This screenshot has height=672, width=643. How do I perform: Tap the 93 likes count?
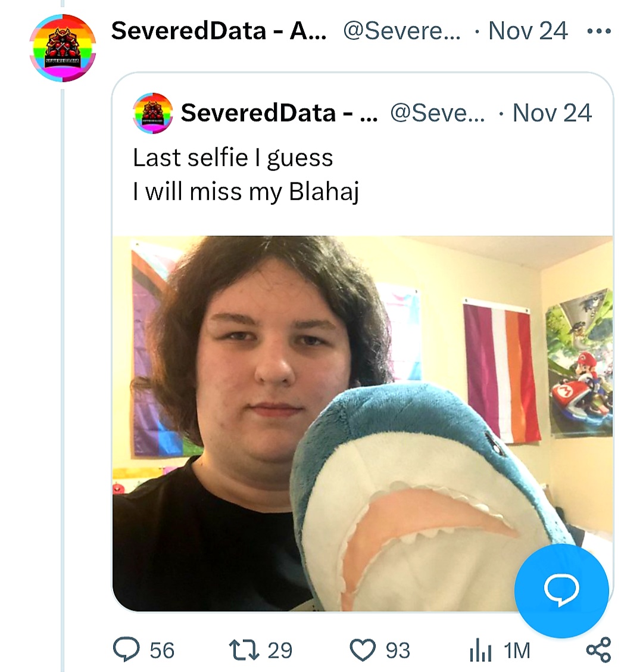click(398, 650)
